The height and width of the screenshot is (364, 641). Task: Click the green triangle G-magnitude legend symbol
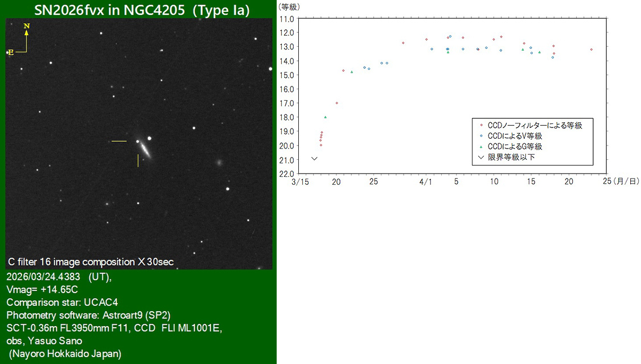(481, 147)
